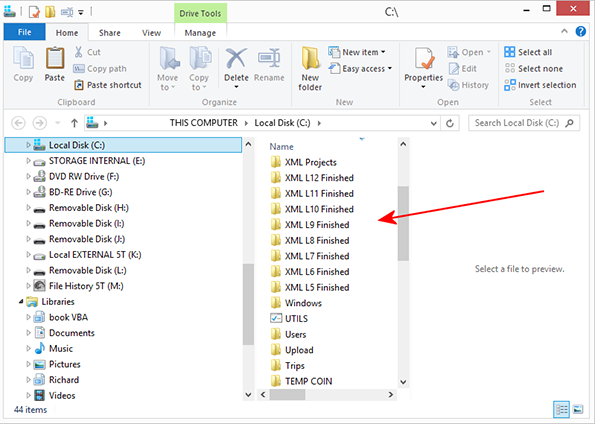This screenshot has width=595, height=424.
Task: Select the TEMP COIN folder
Action: click(301, 381)
